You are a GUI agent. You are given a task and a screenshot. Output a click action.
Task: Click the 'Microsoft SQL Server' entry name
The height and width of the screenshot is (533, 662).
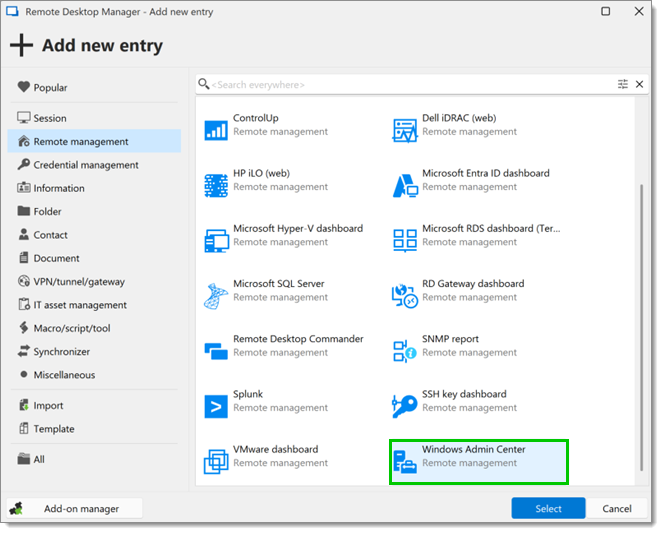pyautogui.click(x=279, y=284)
